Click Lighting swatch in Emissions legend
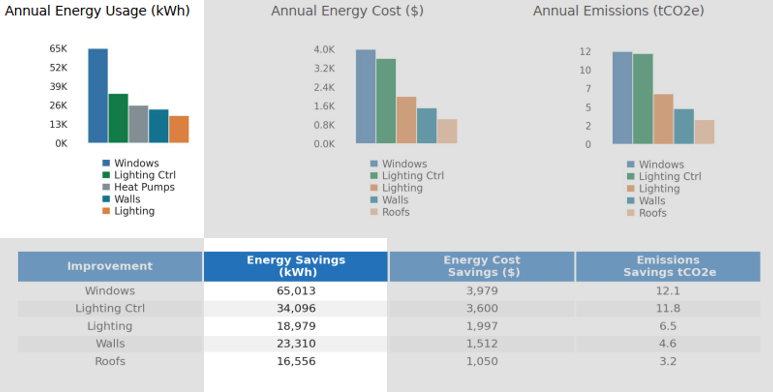The width and height of the screenshot is (773, 392). (631, 189)
